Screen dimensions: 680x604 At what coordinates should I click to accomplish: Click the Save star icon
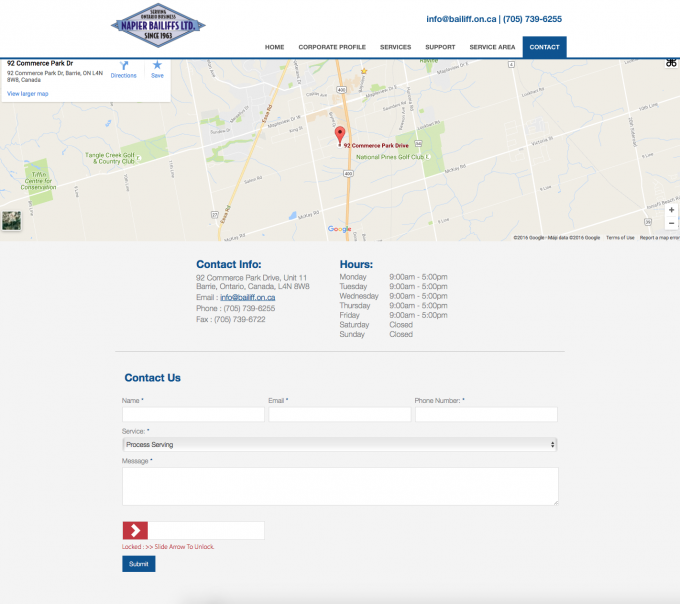[157, 66]
